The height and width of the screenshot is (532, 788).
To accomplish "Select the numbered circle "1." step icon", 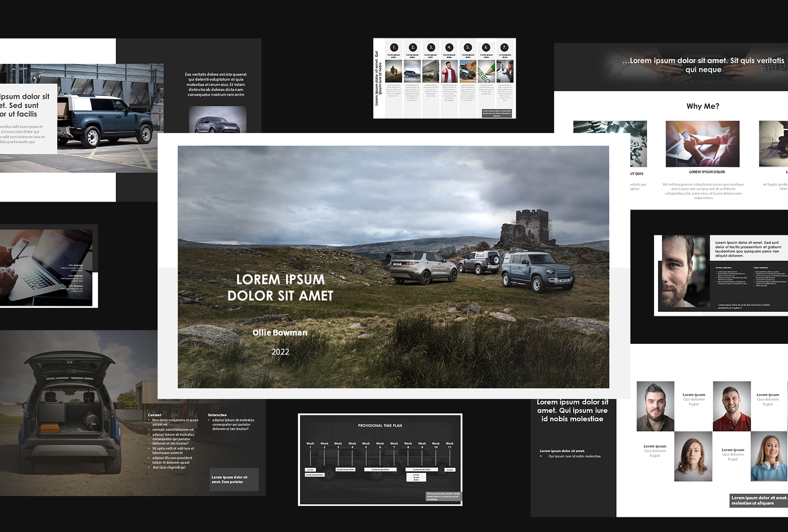I will click(394, 47).
